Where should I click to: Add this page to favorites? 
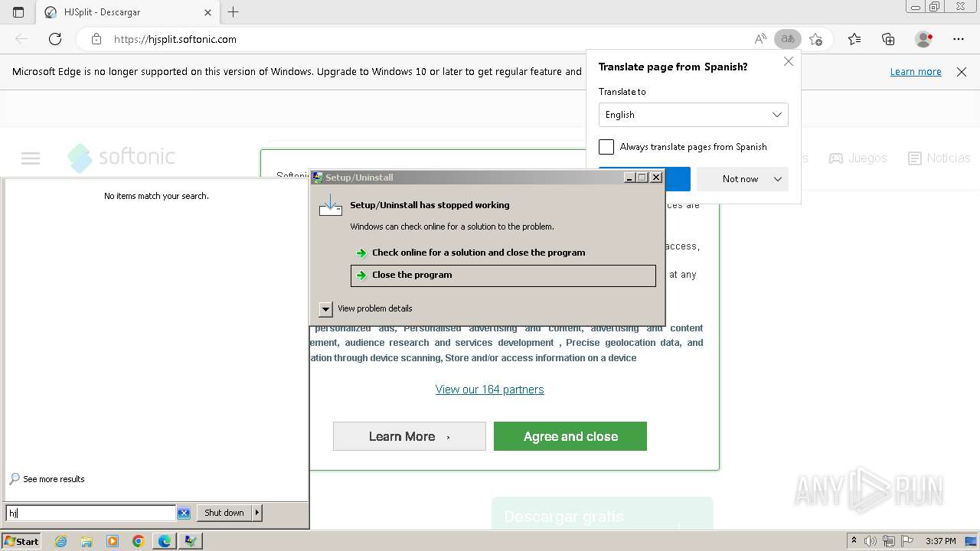pyautogui.click(x=816, y=39)
